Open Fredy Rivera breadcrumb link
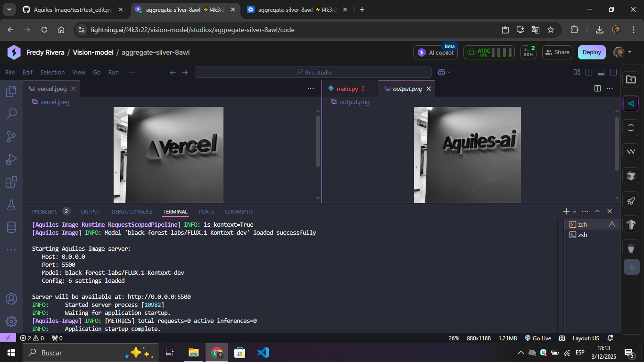644x362 pixels. pos(45,52)
